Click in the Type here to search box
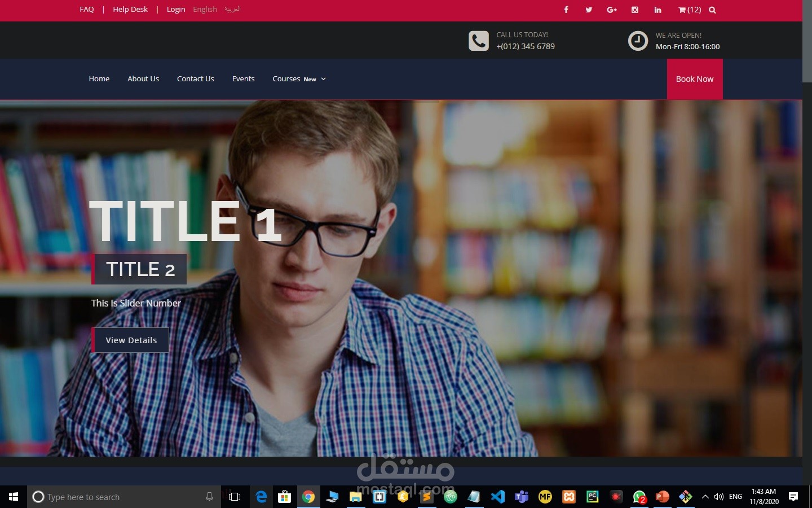Image resolution: width=812 pixels, height=508 pixels. [123, 497]
